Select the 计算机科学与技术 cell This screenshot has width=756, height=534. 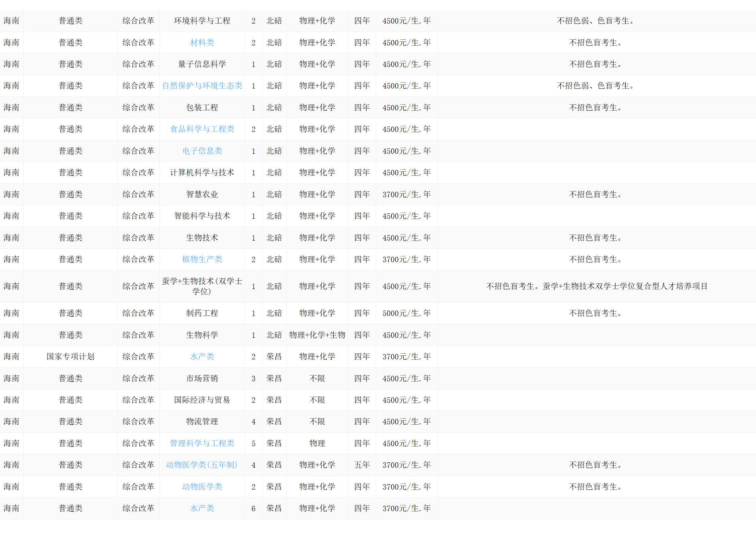202,173
